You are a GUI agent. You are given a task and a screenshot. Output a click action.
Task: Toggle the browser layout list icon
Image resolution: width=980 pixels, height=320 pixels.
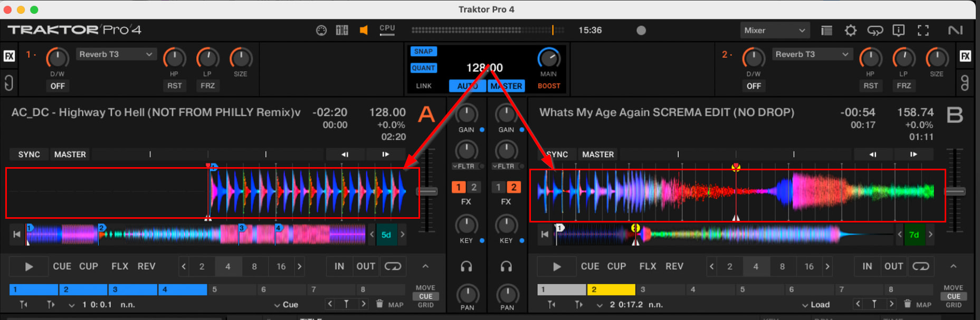click(x=826, y=31)
